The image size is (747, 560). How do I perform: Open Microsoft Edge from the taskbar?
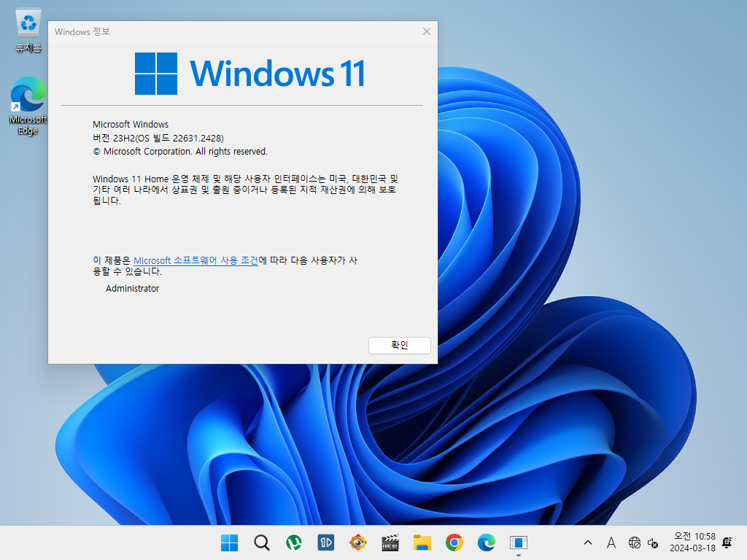(487, 542)
